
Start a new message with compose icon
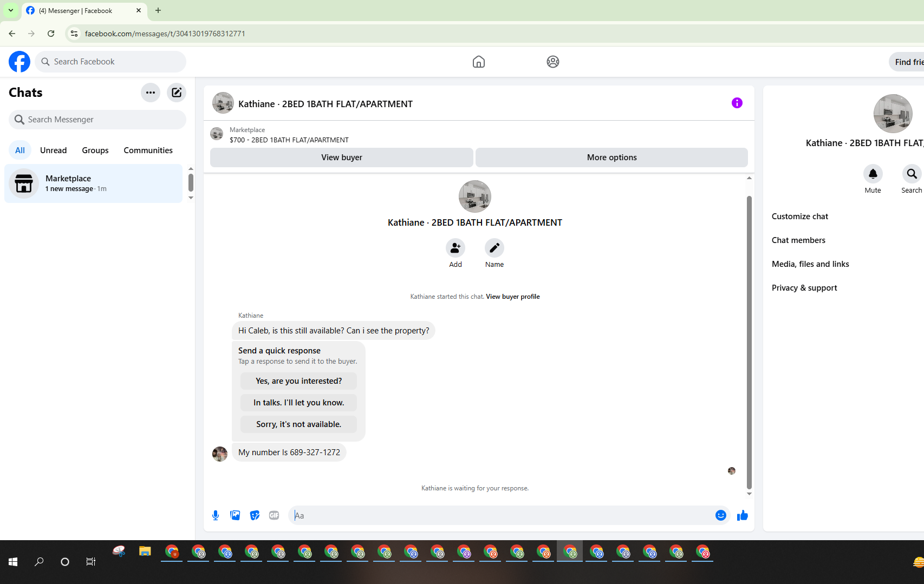(177, 93)
